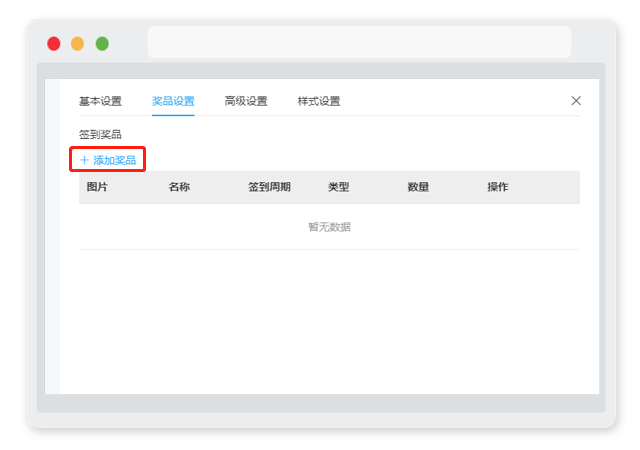Click the green window maximize dot
The image size is (640, 450).
coord(102,44)
